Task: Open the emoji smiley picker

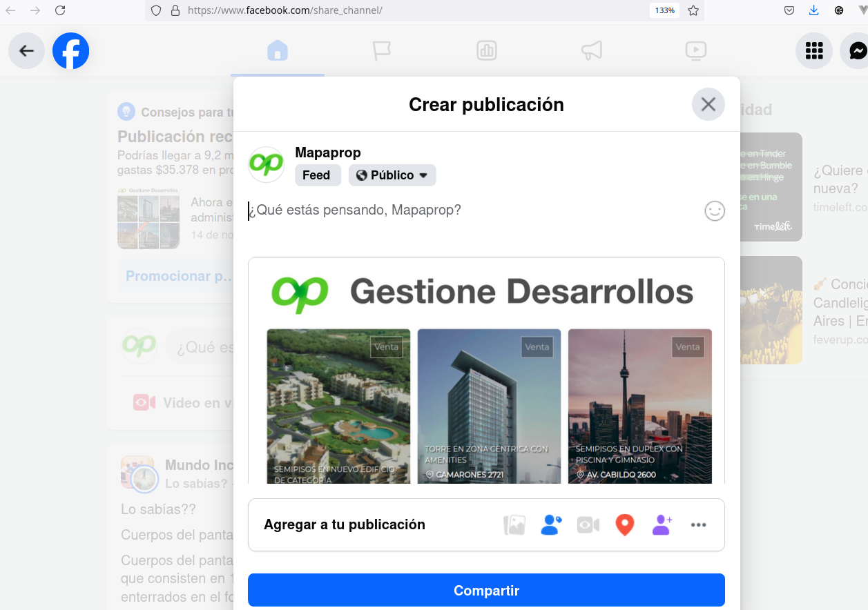Action: [715, 210]
